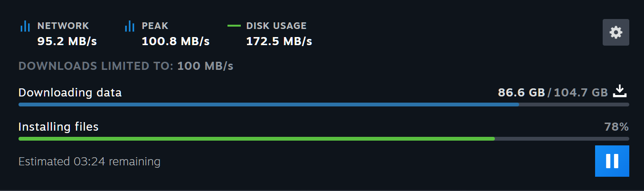Click the 104.7 GB total size text
This screenshot has width=644, height=191.
point(581,92)
